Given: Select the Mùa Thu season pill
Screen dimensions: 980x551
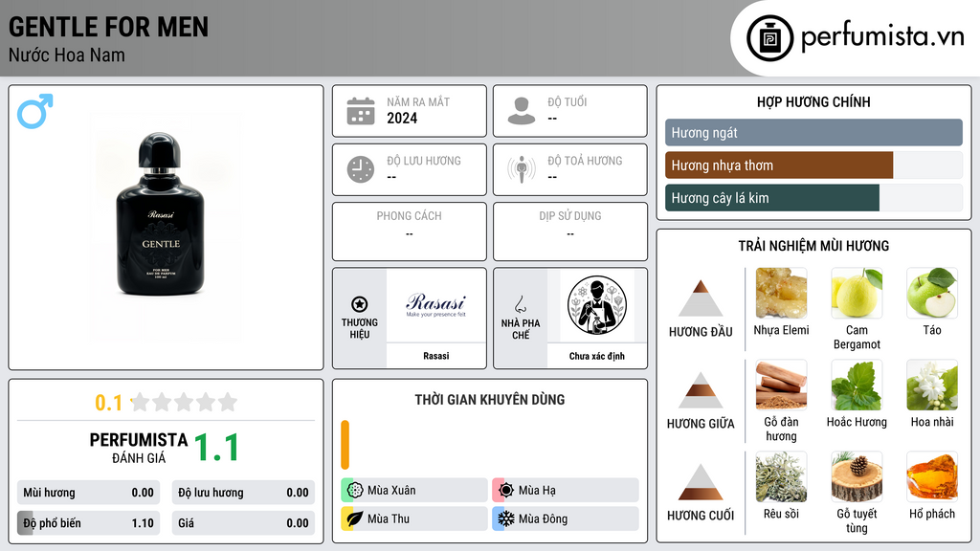Looking at the screenshot, I should pyautogui.click(x=414, y=518).
